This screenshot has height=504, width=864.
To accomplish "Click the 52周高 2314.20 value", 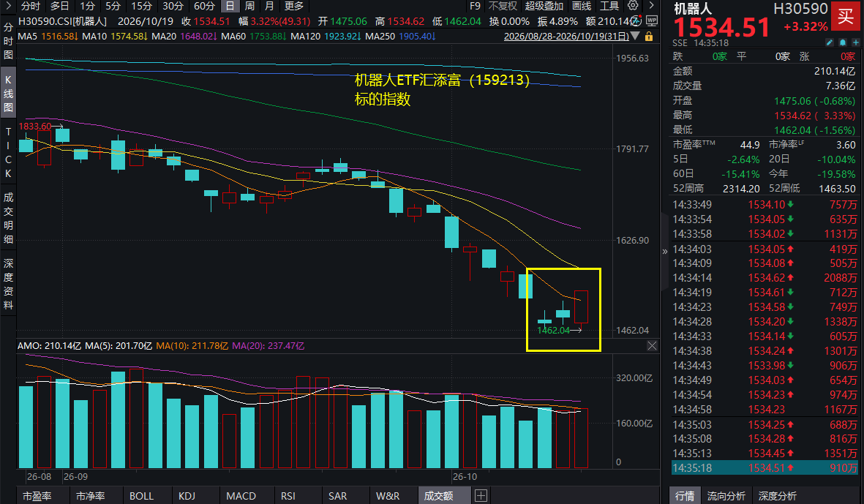I will point(741,189).
